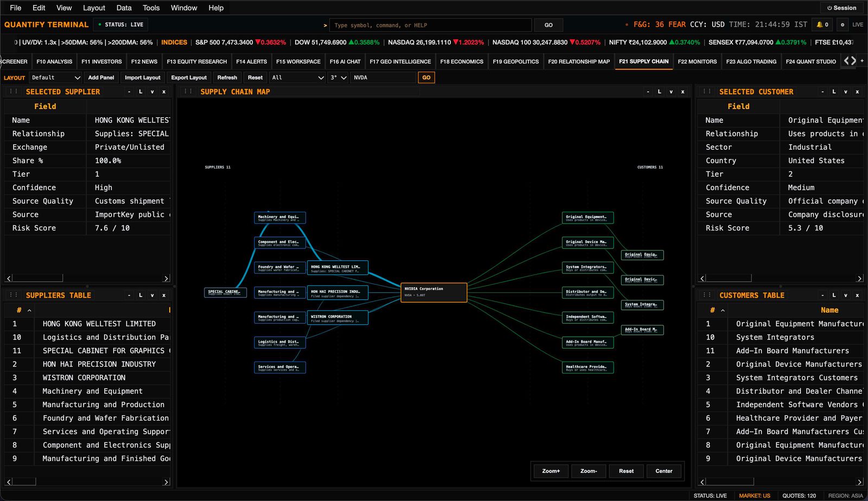Screen dimensions: 868x501
Task: Click the map Reset button beside Zoom-
Action: [x=627, y=471]
